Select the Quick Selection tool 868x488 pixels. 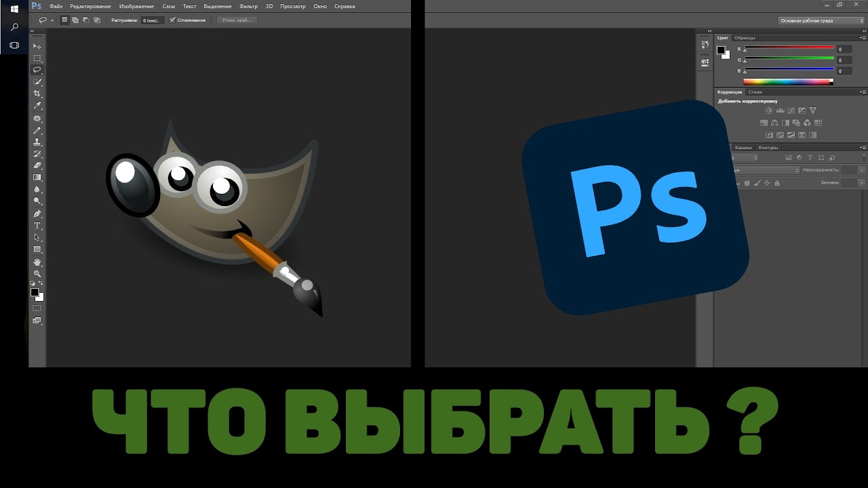tap(37, 82)
